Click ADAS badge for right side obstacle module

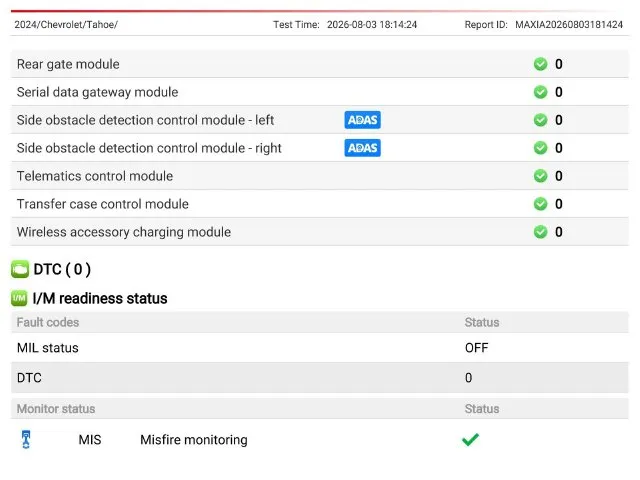click(x=362, y=148)
